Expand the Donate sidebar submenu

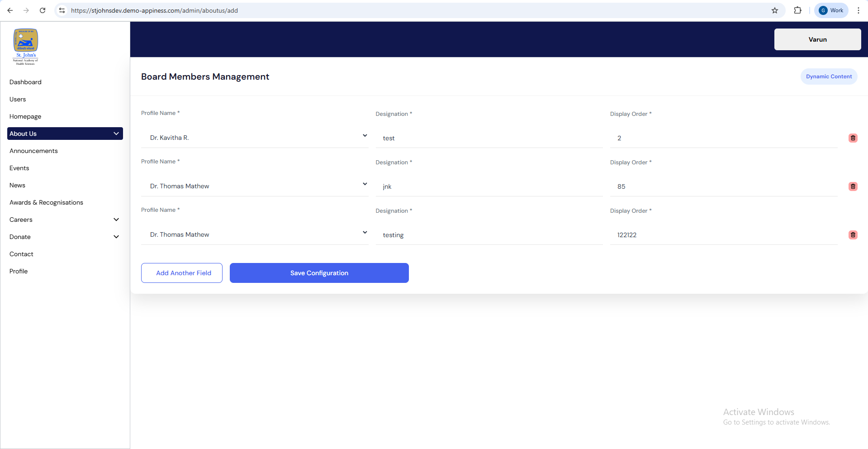116,237
